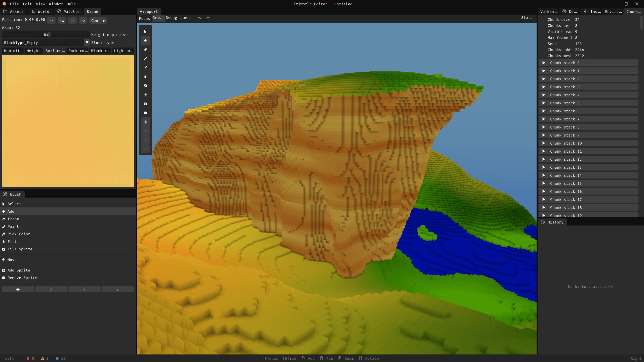Viewport: 644px width, 362px height.
Task: Click the add sprite icon in viewport toolbar
Action: (x=145, y=104)
